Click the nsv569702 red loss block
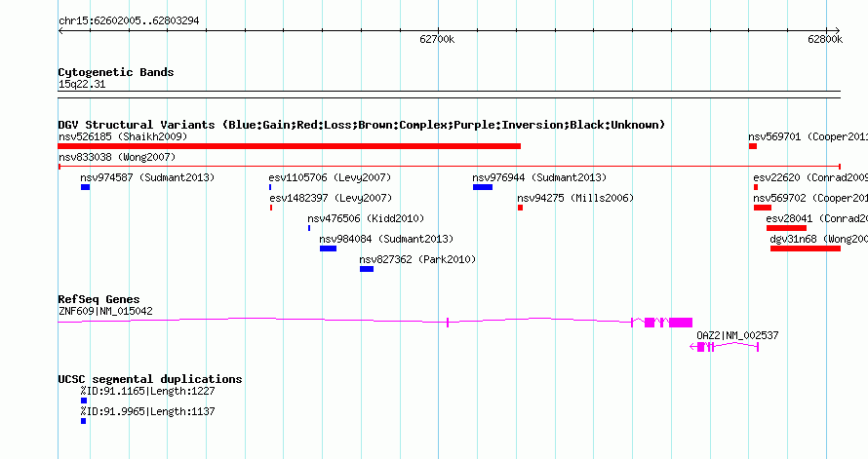The image size is (868, 459). [x=763, y=208]
